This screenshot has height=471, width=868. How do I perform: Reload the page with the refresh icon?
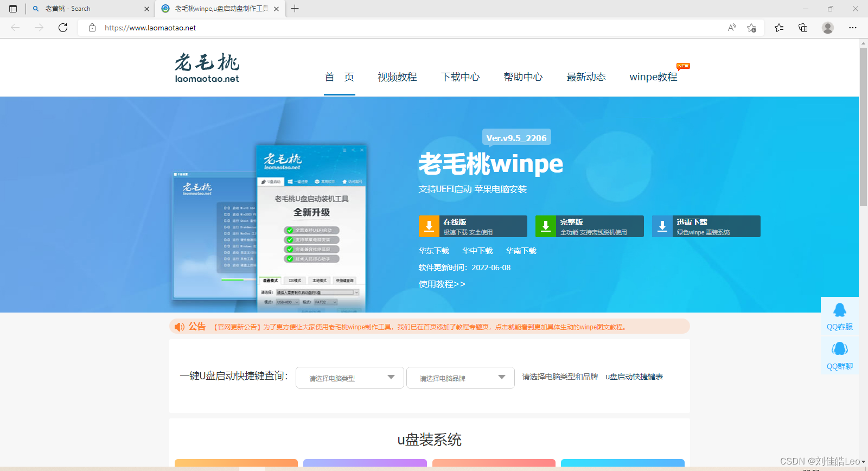pos(63,28)
